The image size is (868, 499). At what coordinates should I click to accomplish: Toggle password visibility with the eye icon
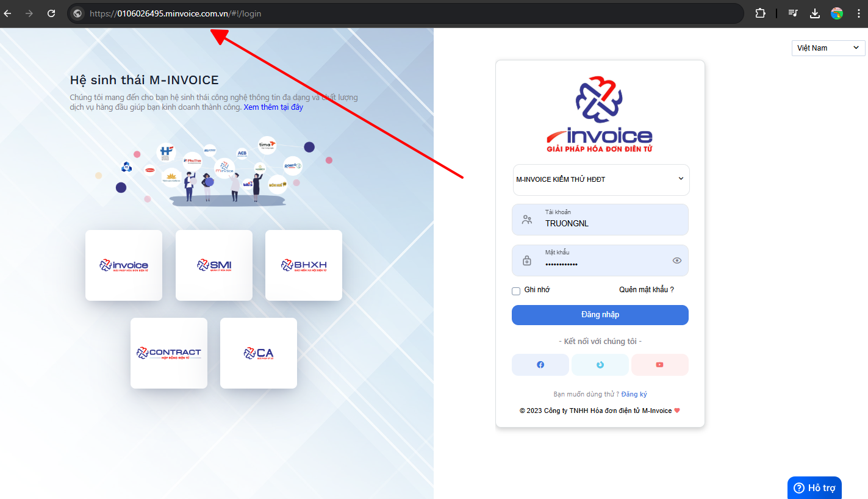676,260
